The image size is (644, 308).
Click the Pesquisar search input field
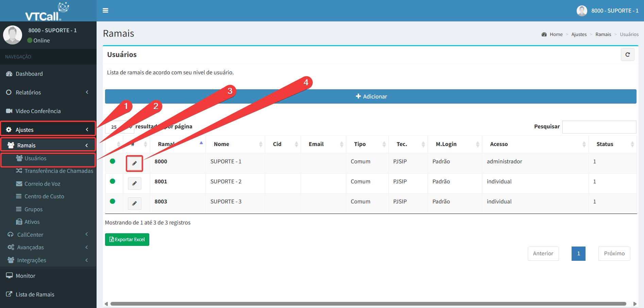(x=599, y=127)
